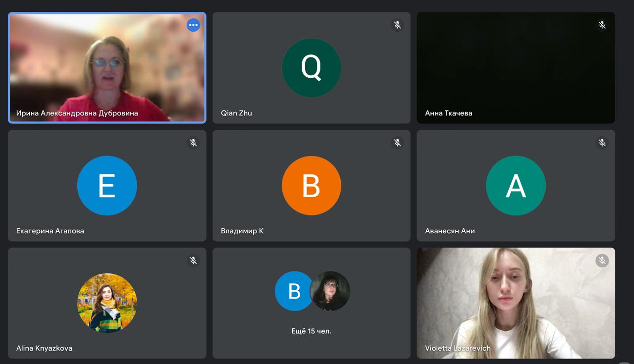The width and height of the screenshot is (634, 364).
Task: Click muted mic icon on Аванесян Ани tile
Action: click(x=602, y=143)
